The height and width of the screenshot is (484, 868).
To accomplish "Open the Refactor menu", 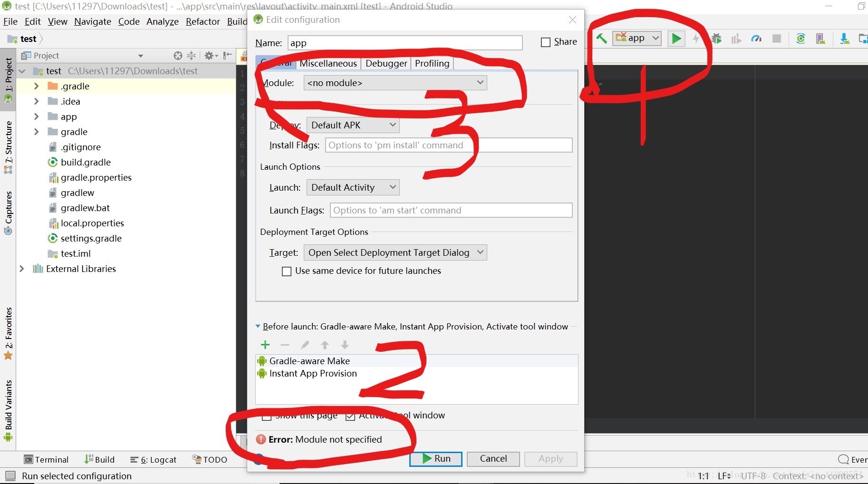I will (203, 21).
